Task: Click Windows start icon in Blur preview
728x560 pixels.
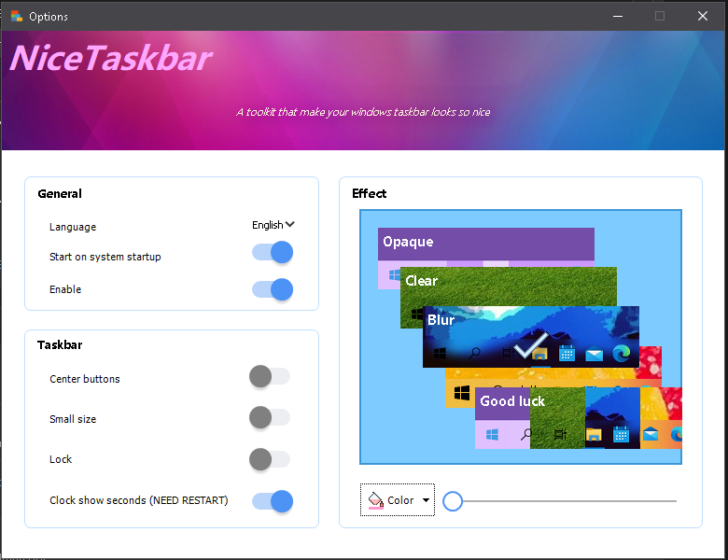Action: coord(440,354)
